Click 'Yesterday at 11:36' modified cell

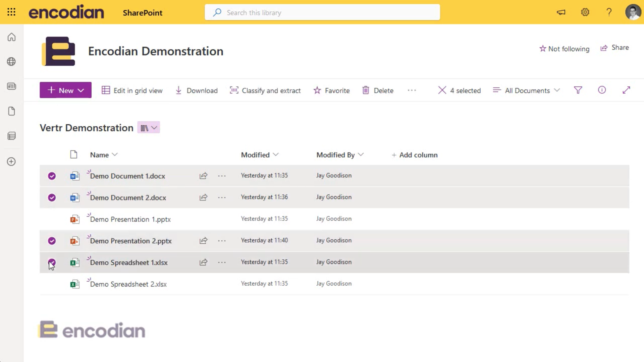(x=264, y=197)
